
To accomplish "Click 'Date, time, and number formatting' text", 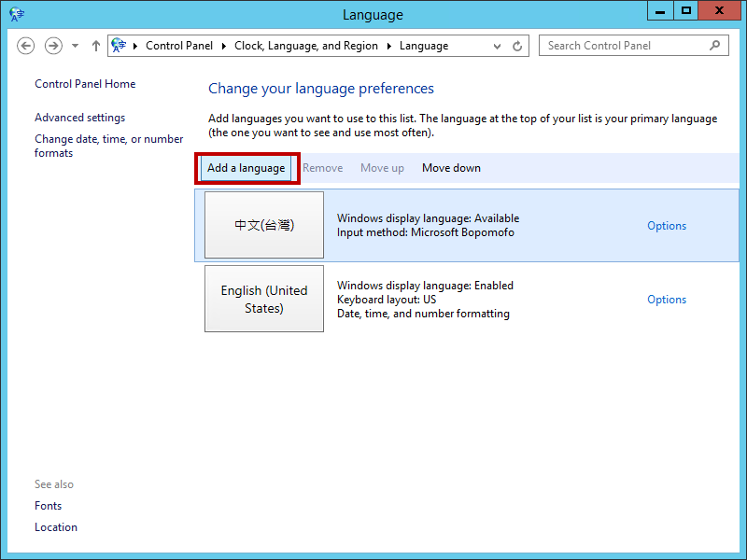I will tap(423, 314).
